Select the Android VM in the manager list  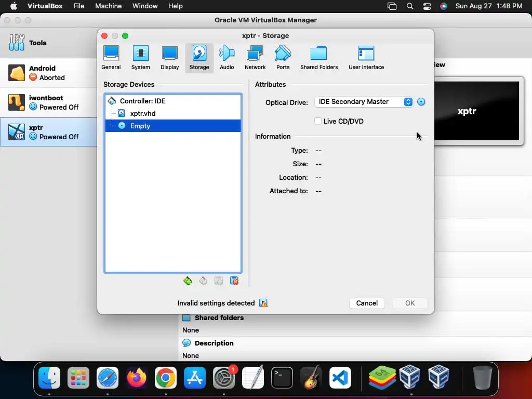point(48,73)
